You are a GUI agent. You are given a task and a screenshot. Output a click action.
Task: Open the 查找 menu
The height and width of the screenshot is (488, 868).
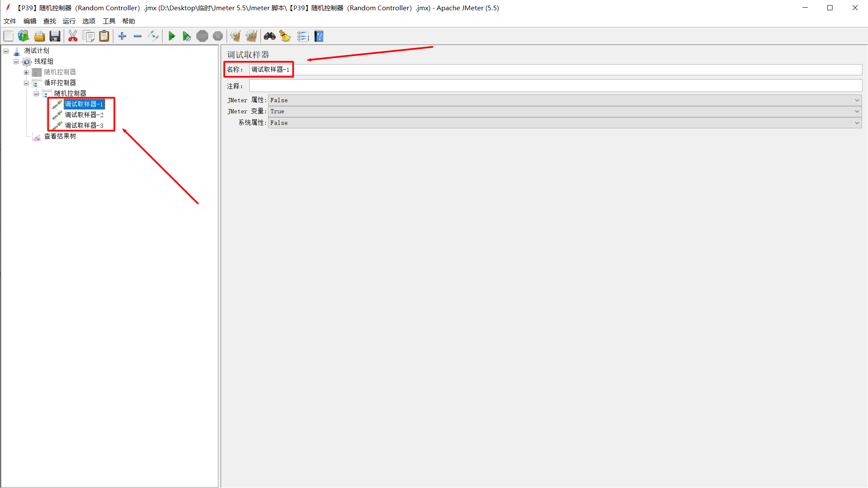[x=50, y=21]
